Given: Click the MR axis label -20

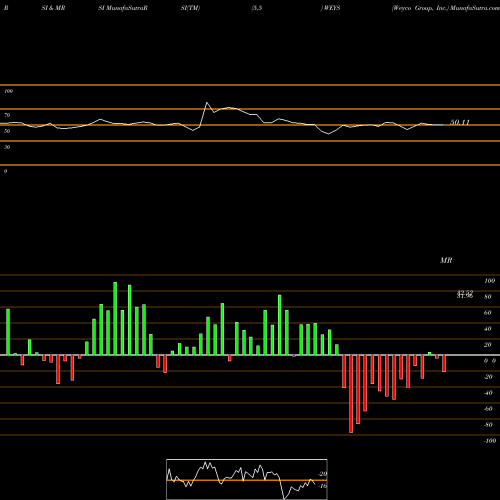Looking at the screenshot, I should click(x=488, y=377).
